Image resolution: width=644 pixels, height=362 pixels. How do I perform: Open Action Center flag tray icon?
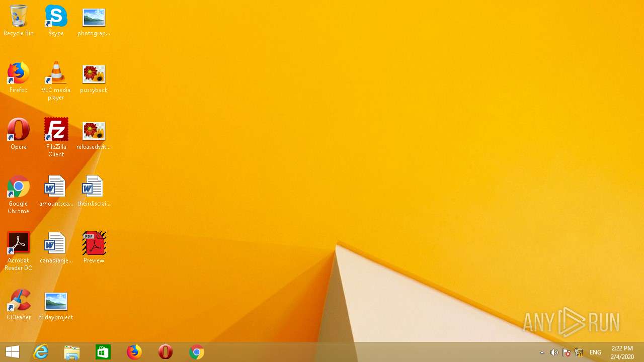pos(566,352)
